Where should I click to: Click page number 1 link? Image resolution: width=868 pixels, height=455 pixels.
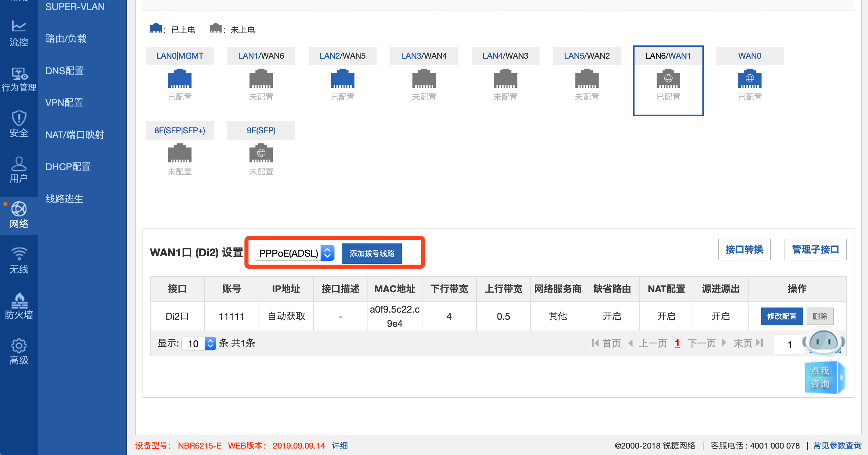[x=677, y=343]
